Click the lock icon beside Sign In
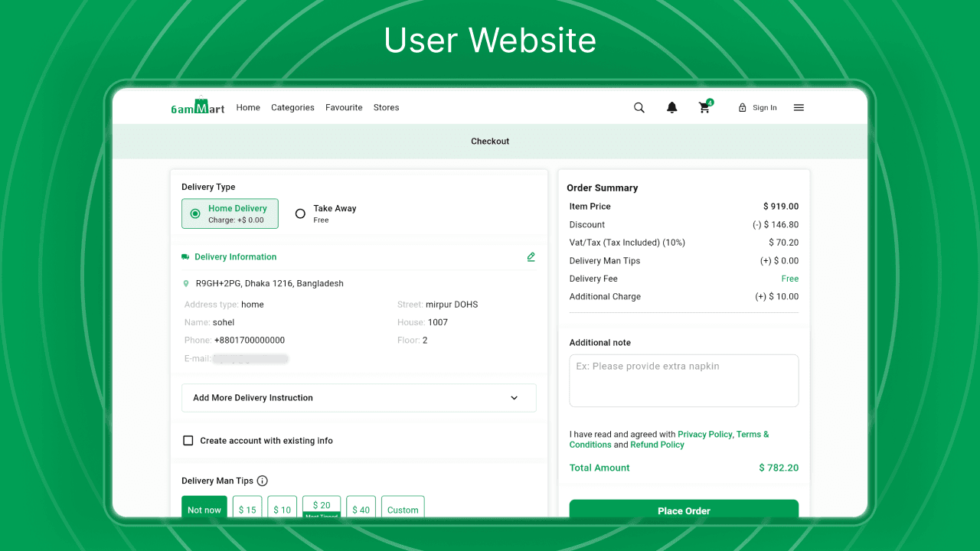The height and width of the screenshot is (551, 980). (x=742, y=108)
